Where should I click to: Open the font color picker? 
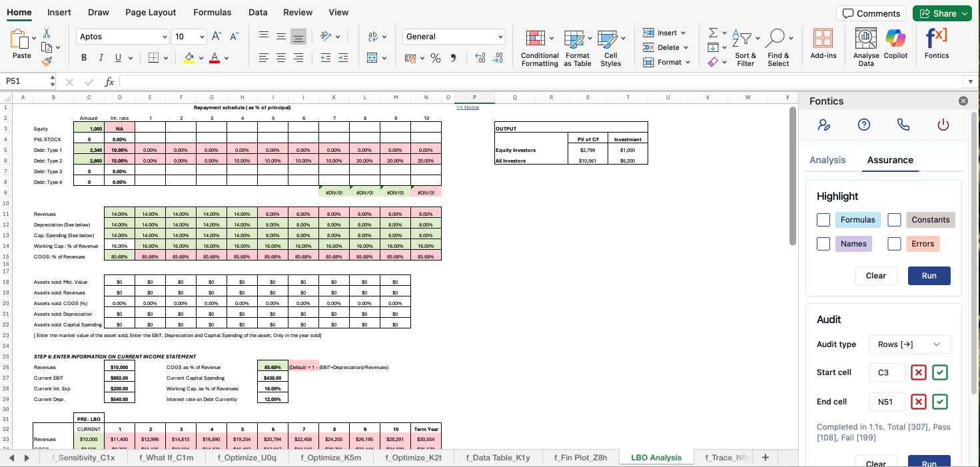tap(214, 57)
